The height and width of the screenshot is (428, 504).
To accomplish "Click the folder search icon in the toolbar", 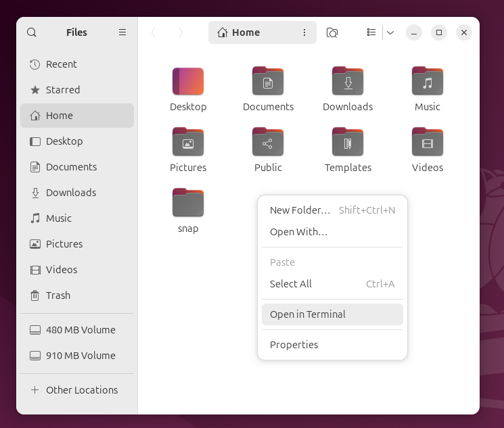I will pyautogui.click(x=332, y=32).
